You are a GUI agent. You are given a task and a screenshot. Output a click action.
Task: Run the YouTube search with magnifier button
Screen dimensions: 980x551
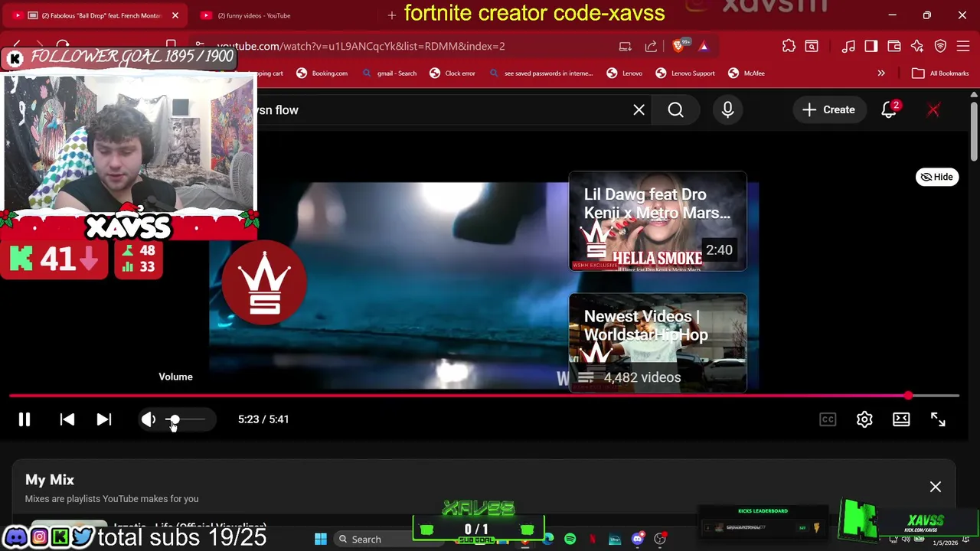click(x=675, y=110)
